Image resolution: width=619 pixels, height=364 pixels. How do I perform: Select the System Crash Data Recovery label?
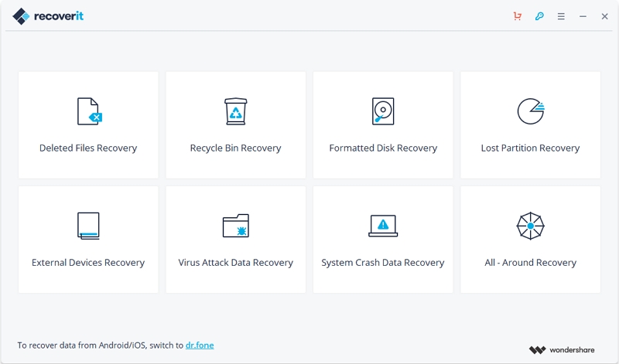point(383,263)
